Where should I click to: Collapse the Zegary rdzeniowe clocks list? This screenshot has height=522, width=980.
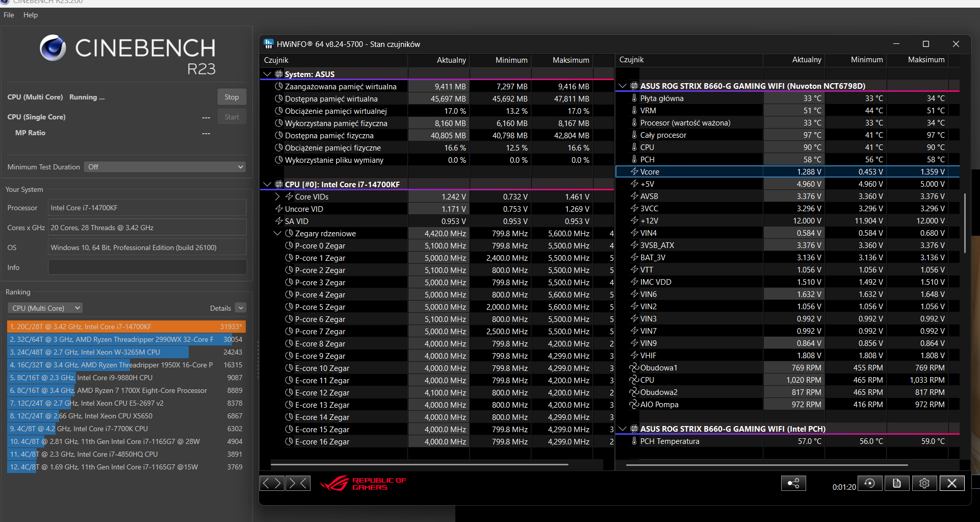277,233
